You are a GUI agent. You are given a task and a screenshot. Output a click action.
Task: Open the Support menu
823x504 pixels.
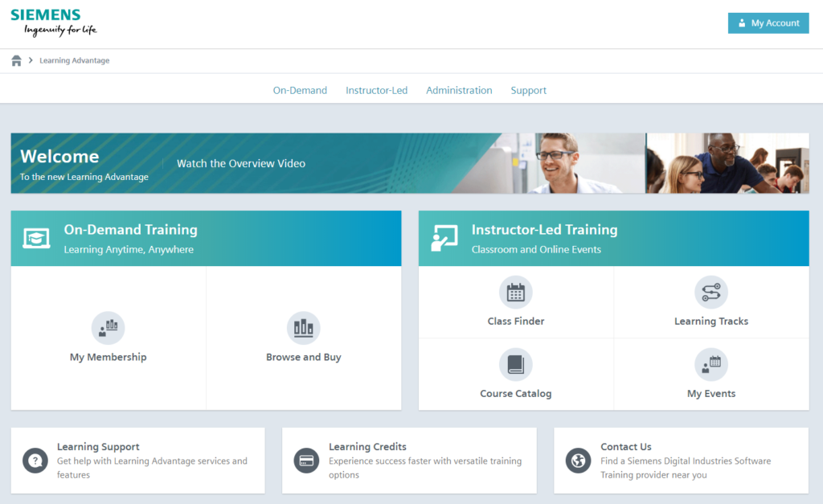(x=529, y=90)
